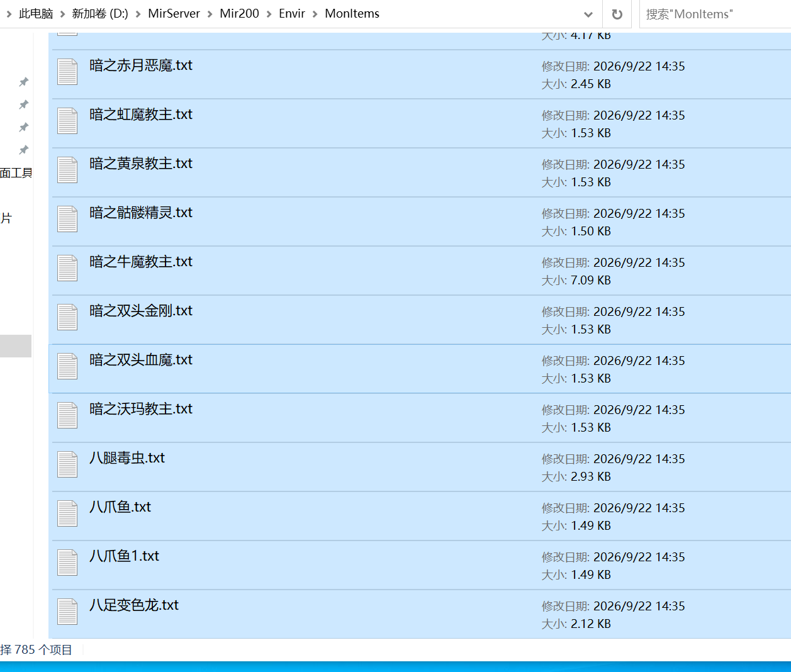
Task: Click the file icon for 暗之双头血魔.txt
Action: [x=67, y=366]
